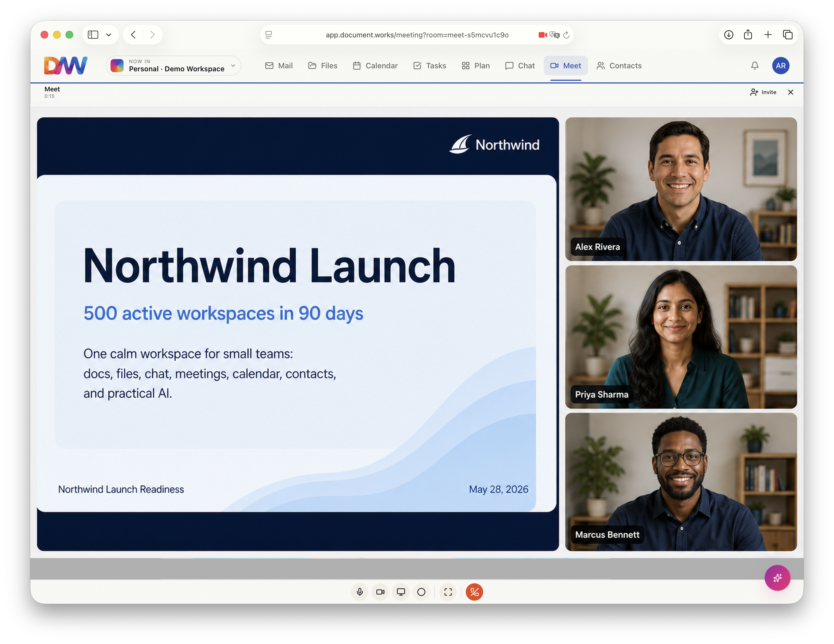Open the Mail tab
Image resolution: width=834 pixels, height=644 pixels.
279,66
